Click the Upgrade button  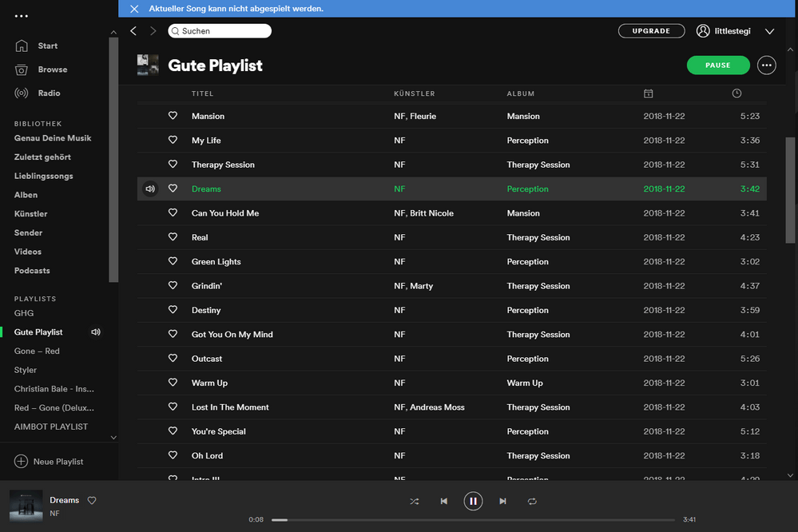click(651, 31)
